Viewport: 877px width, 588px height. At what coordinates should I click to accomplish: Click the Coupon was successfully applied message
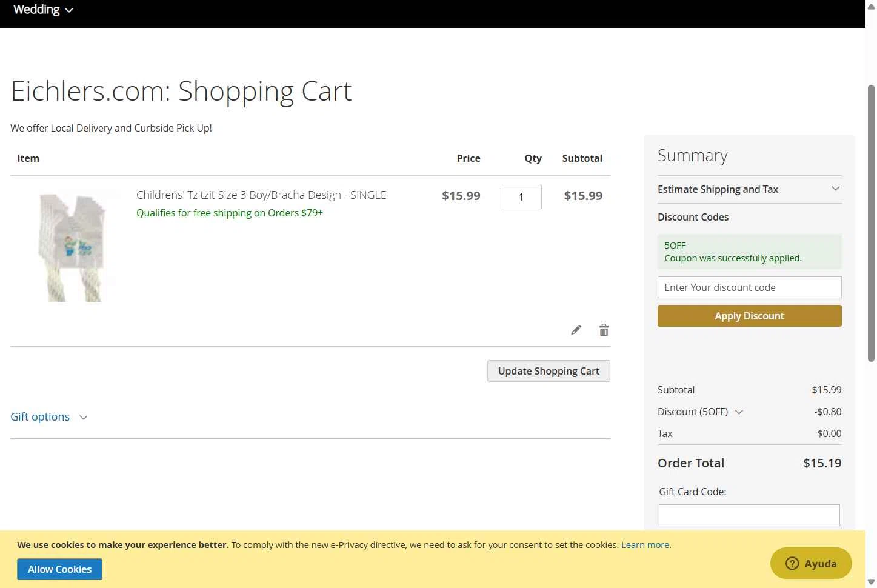[733, 258]
